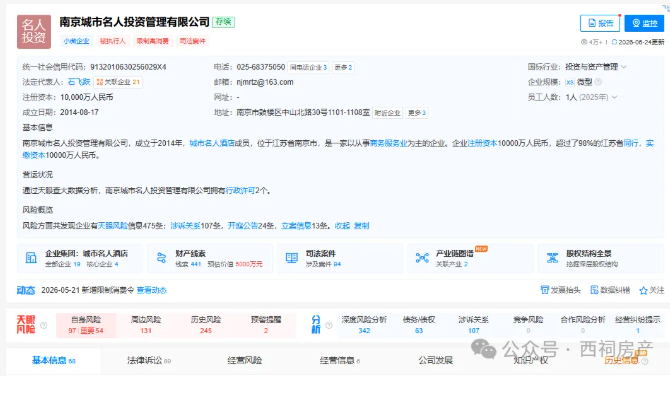Image resolution: width=670 pixels, height=399 pixels.
Task: Open 涉及案件 84 count
Action: point(323,264)
